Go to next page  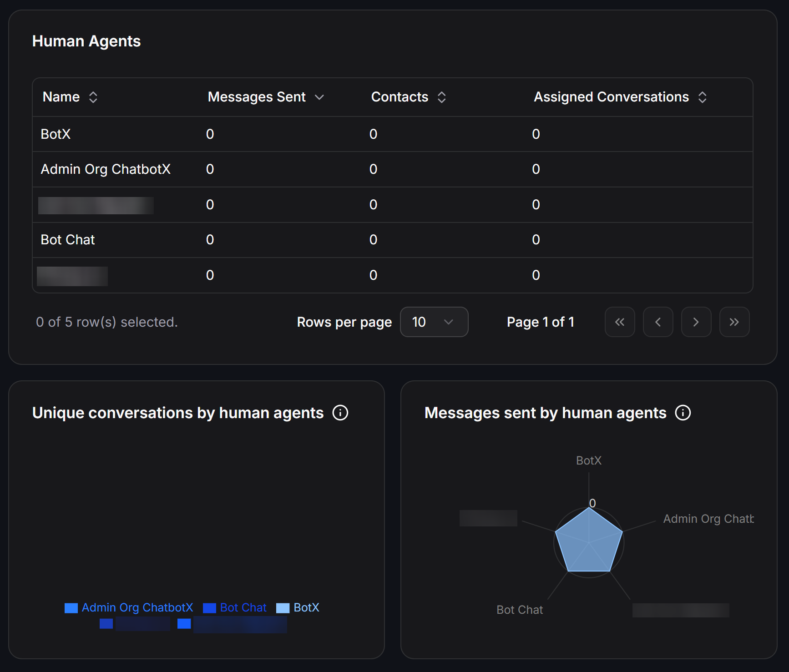[x=696, y=322]
